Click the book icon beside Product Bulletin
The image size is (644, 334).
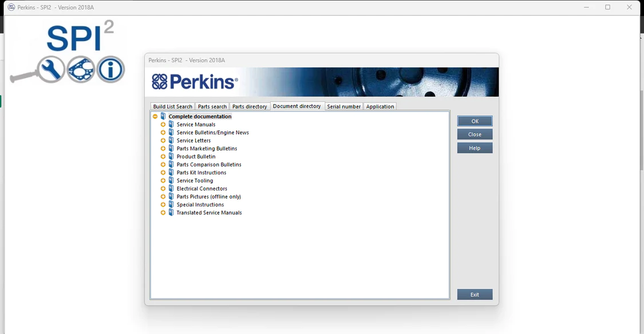coord(171,157)
